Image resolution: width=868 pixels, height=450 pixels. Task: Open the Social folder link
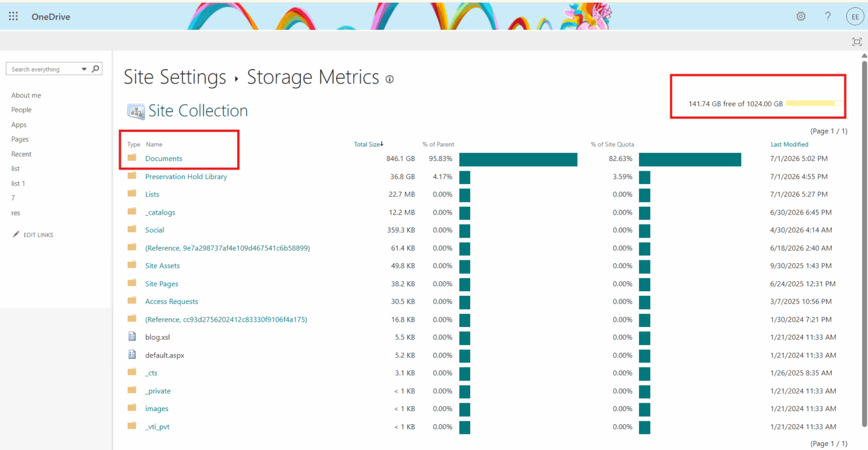[x=154, y=230]
